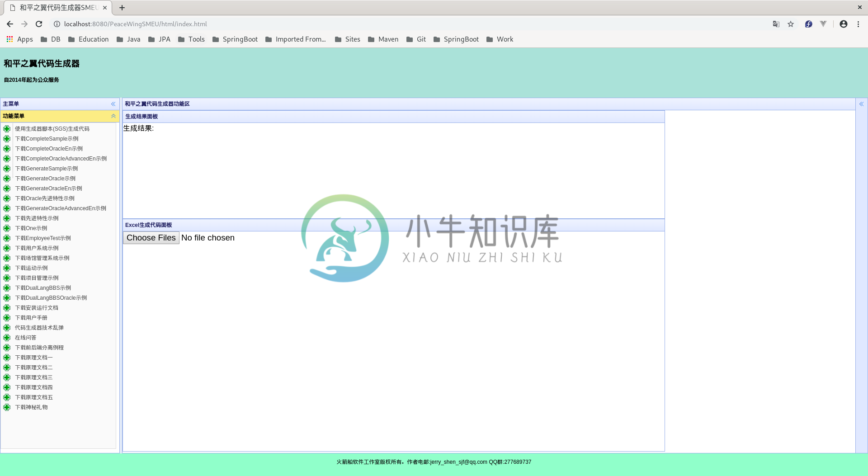Click green plus icon beside 下载GenerateOracle示例
The height and width of the screenshot is (476, 868).
point(7,179)
